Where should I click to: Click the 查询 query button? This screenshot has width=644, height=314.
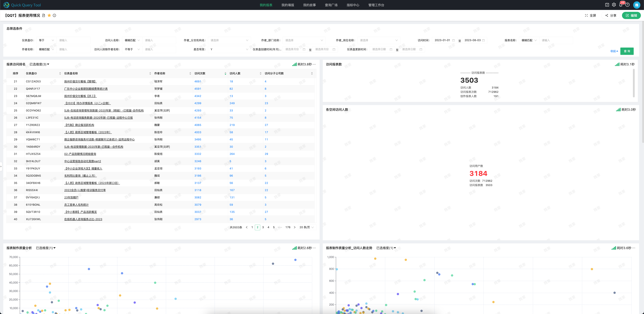(627, 51)
